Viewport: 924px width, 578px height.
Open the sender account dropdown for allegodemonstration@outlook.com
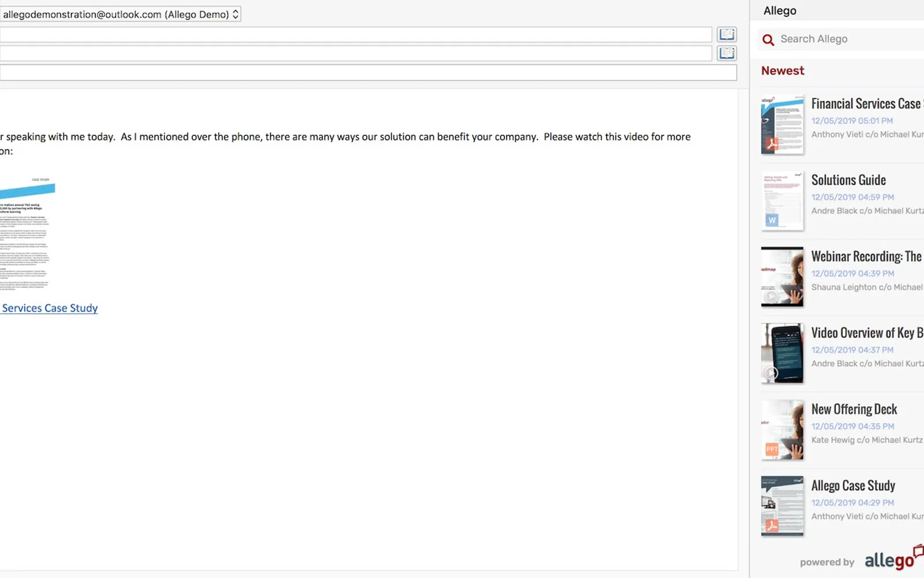coord(120,14)
